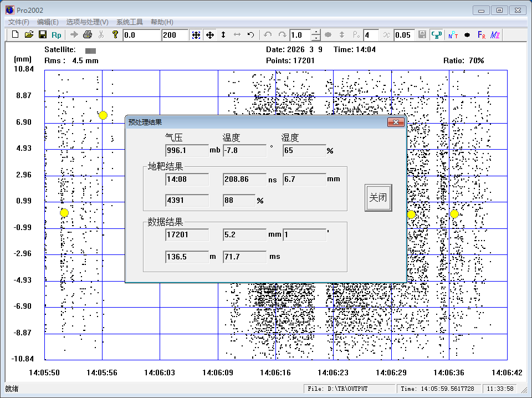
Task: Print the plot using the printer icon
Action: point(87,35)
